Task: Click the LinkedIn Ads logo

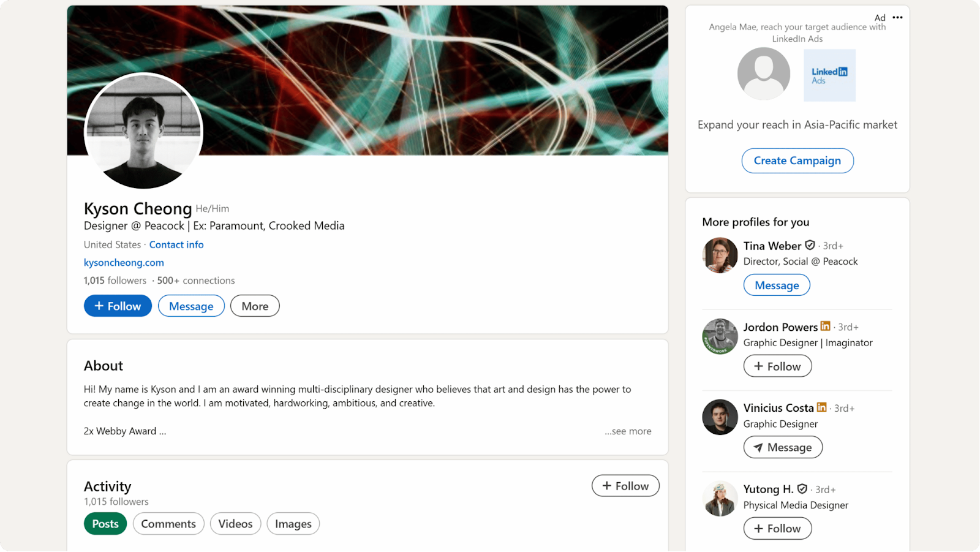Action: 829,75
